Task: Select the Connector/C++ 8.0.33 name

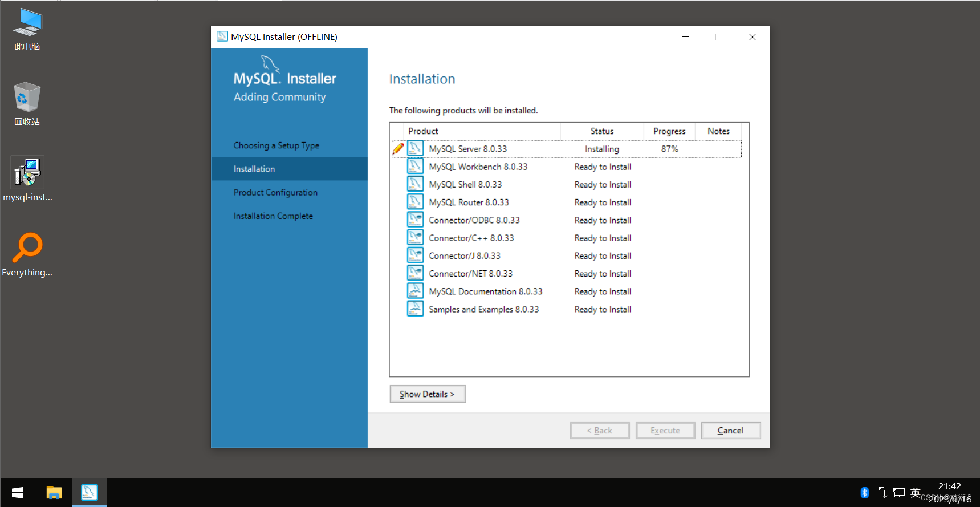Action: [x=471, y=238]
